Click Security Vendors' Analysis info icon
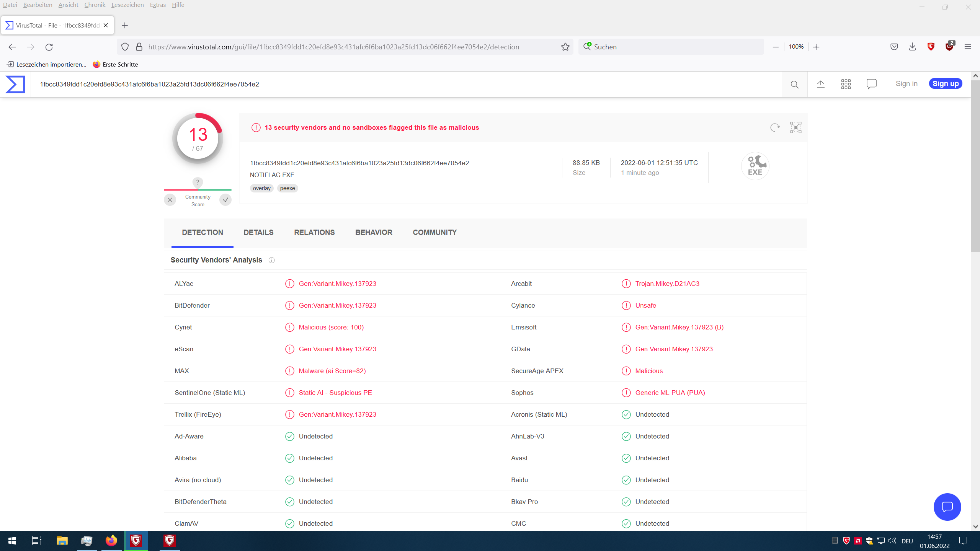The width and height of the screenshot is (980, 551). click(272, 260)
